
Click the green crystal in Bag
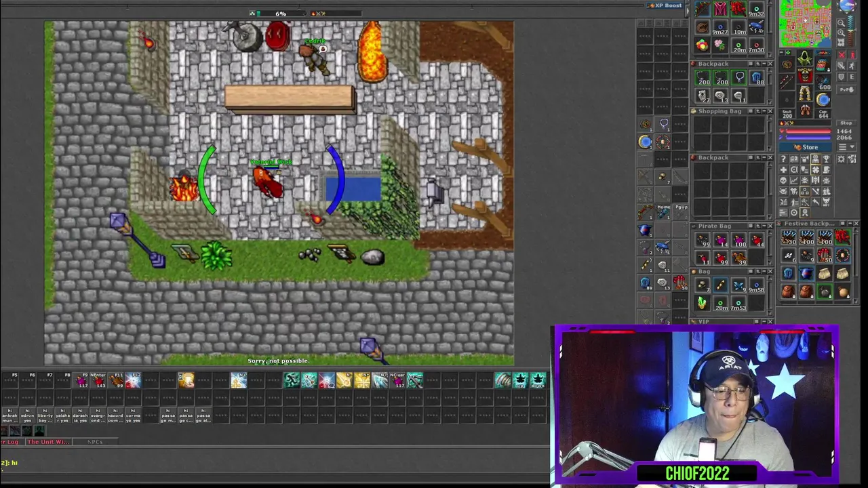[703, 303]
